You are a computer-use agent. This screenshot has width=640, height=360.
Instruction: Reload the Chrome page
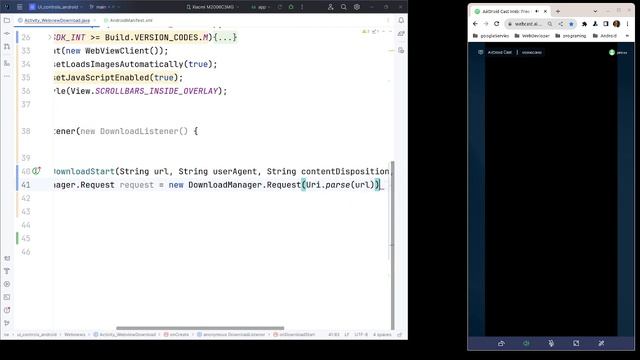click(497, 24)
